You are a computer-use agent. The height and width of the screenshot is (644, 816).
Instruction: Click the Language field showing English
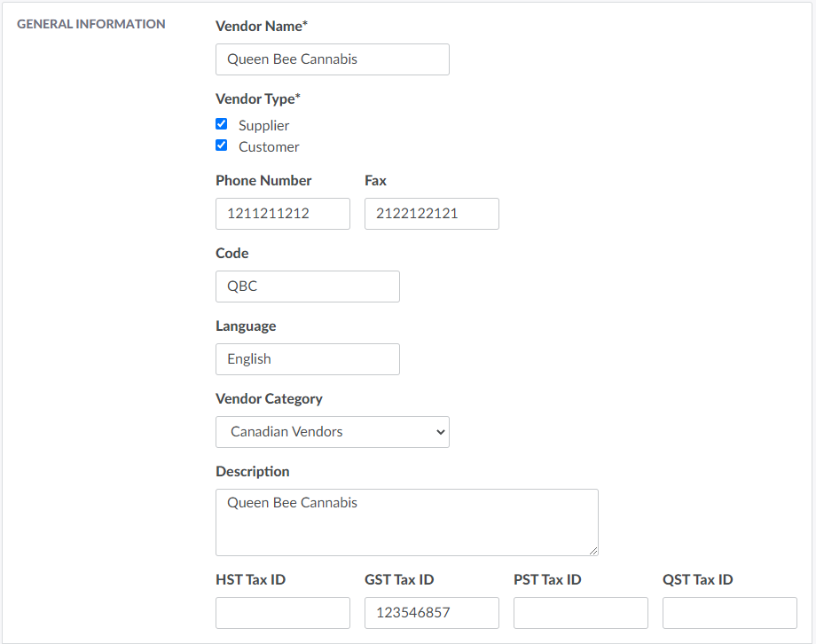pyautogui.click(x=307, y=359)
